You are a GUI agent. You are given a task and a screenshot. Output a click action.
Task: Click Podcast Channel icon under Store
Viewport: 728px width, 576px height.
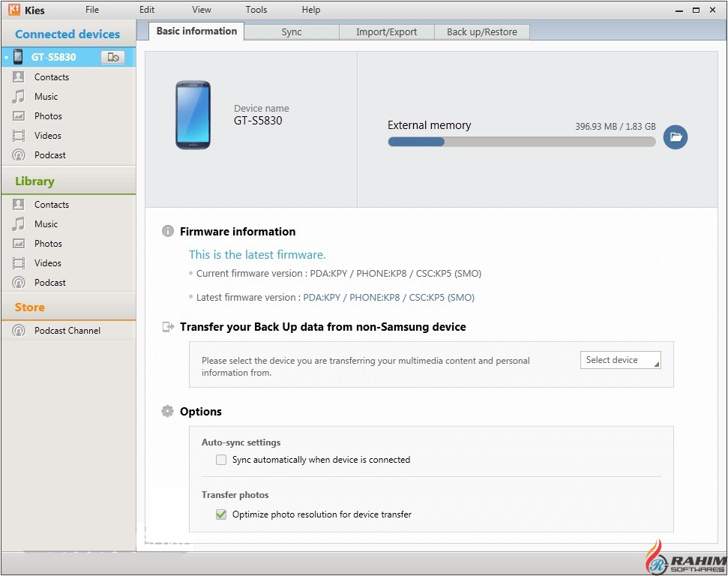[x=19, y=330]
